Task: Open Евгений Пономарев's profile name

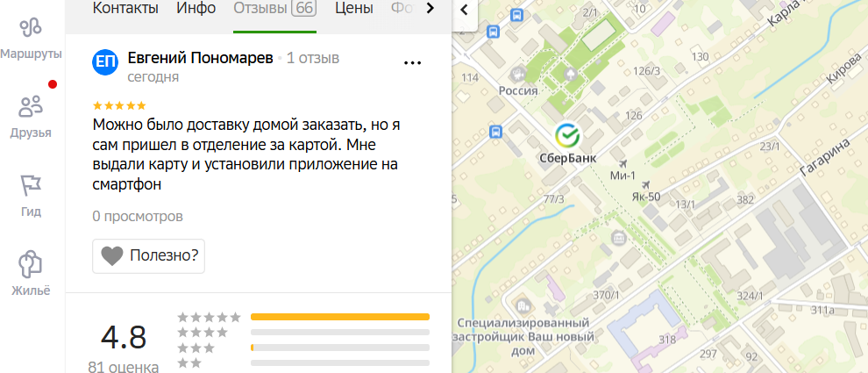Action: [x=201, y=58]
